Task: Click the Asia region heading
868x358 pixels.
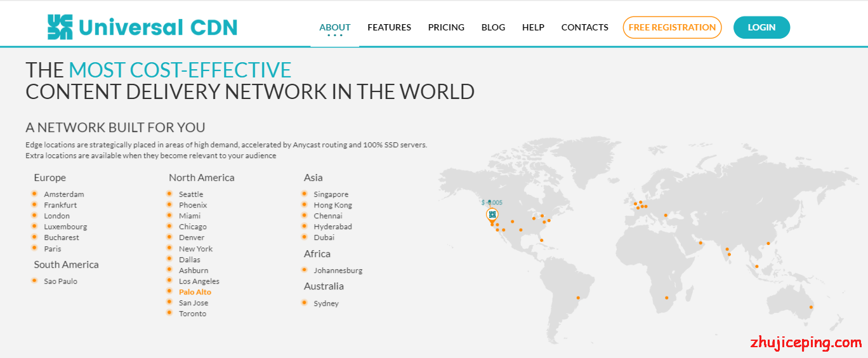Action: click(313, 178)
